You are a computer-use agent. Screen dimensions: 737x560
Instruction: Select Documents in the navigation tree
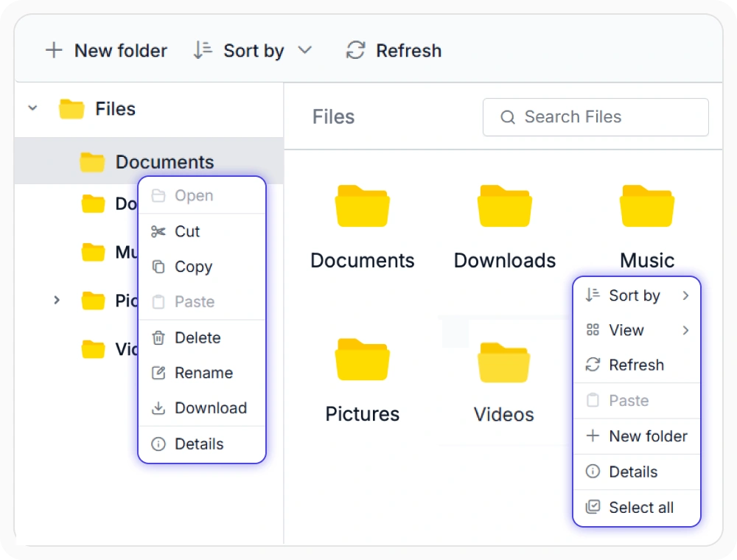tap(149, 161)
